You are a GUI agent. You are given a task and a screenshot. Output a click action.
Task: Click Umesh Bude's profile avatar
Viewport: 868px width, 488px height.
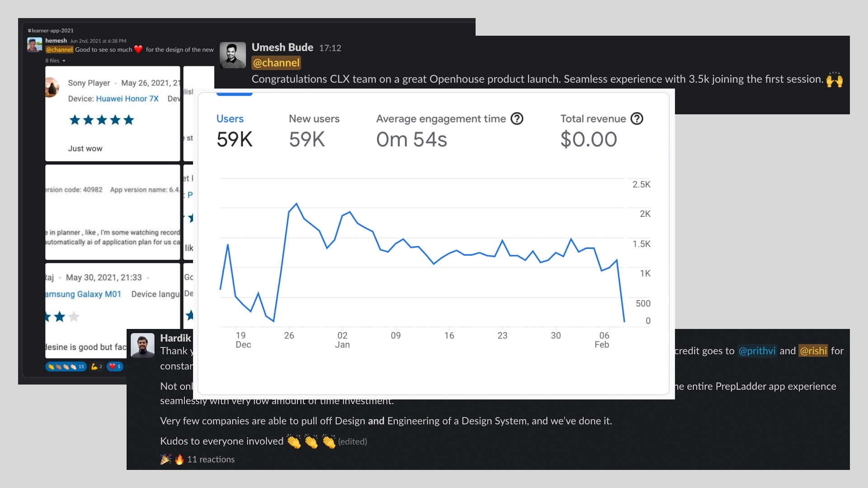coord(232,55)
